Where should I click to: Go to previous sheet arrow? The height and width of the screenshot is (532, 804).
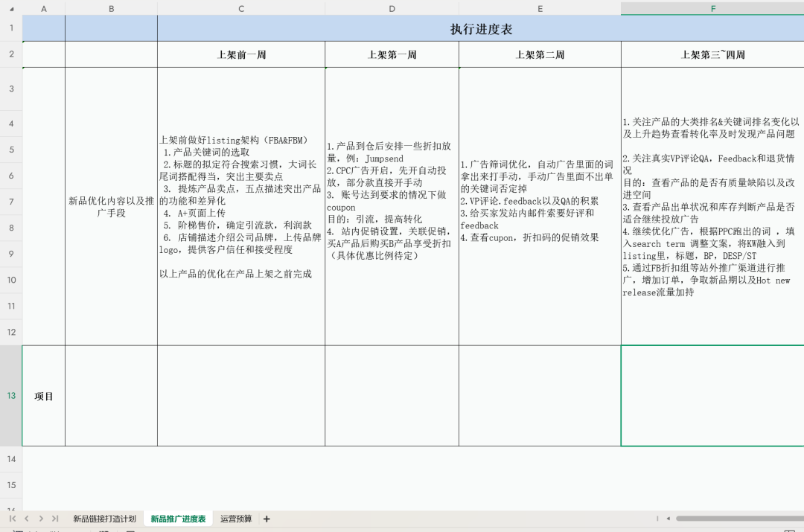coord(27,519)
